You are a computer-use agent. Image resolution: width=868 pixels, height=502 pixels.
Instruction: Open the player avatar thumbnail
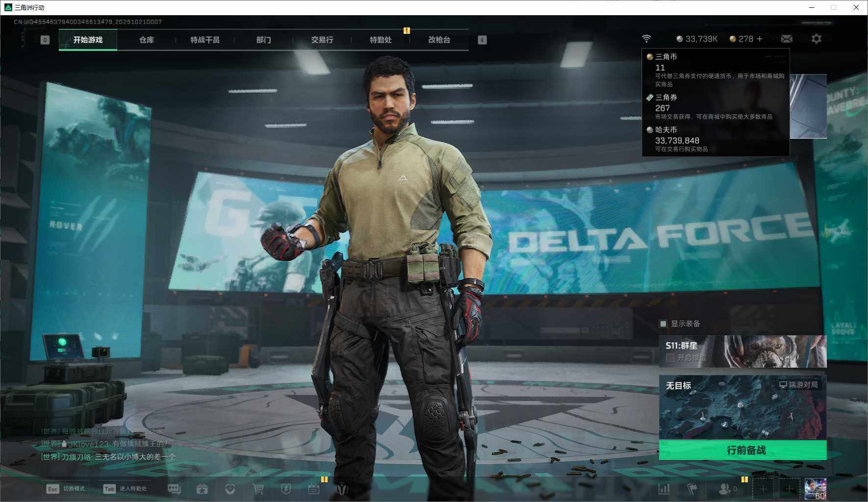pyautogui.click(x=816, y=489)
